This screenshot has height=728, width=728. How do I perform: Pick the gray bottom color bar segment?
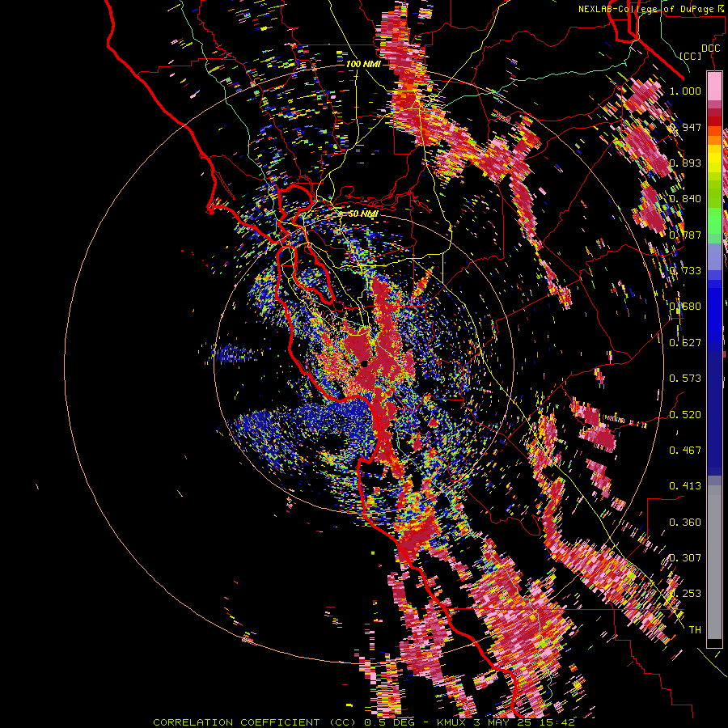pyautogui.click(x=714, y=562)
